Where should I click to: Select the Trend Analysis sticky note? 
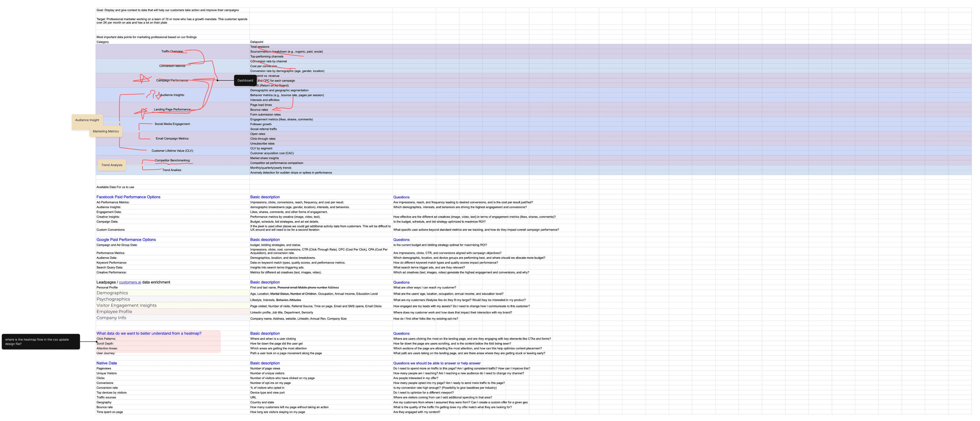tap(112, 165)
